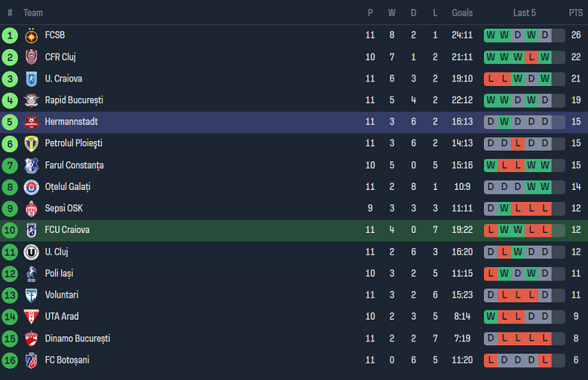
Task: Open the U. Craiova team link
Action: coord(63,78)
